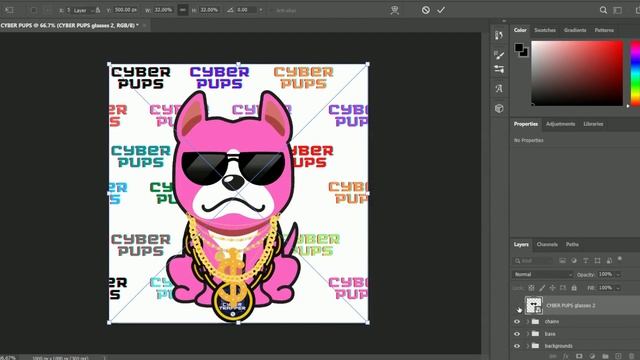Expand the backgrounds layer group
This screenshot has height=360, width=640.
coord(527,346)
